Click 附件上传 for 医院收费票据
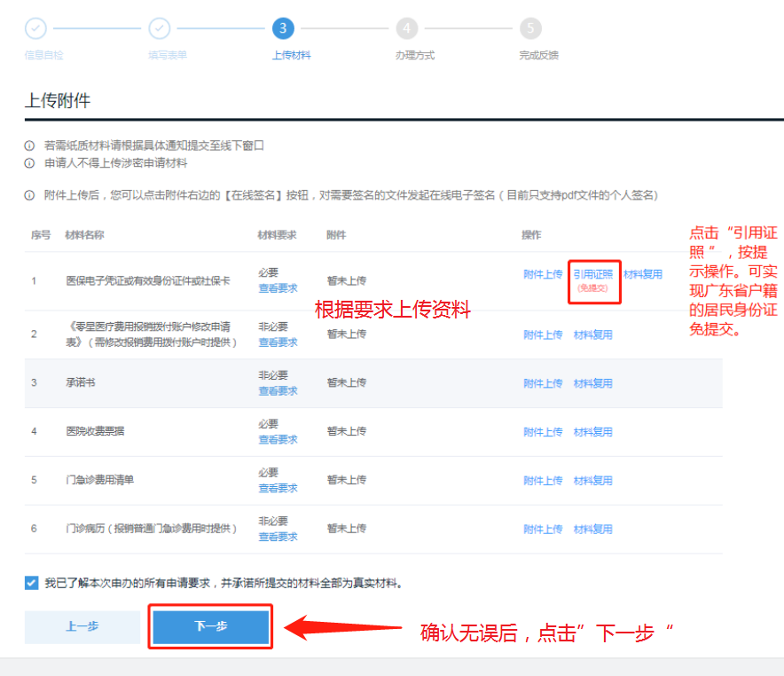 [x=543, y=432]
